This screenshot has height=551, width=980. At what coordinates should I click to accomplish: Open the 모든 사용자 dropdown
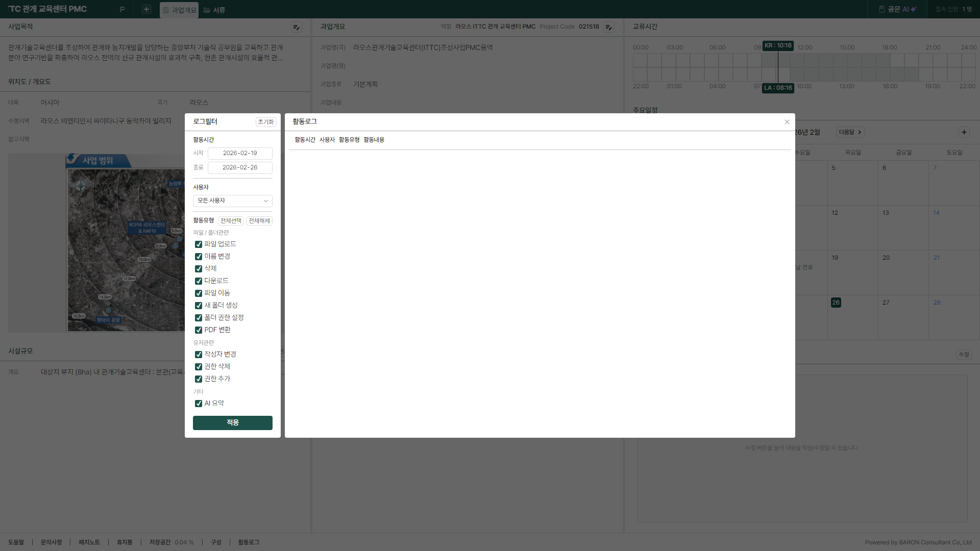click(232, 201)
